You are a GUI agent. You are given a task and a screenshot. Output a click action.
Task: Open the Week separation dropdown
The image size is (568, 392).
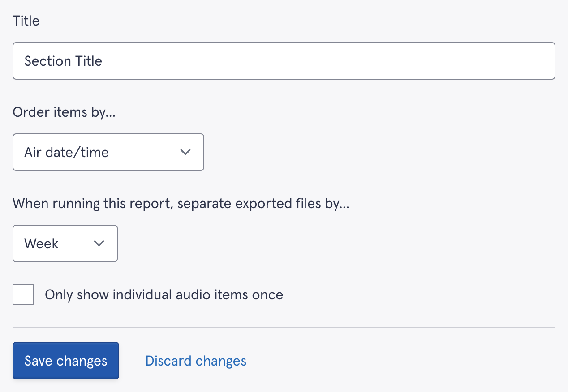(65, 243)
